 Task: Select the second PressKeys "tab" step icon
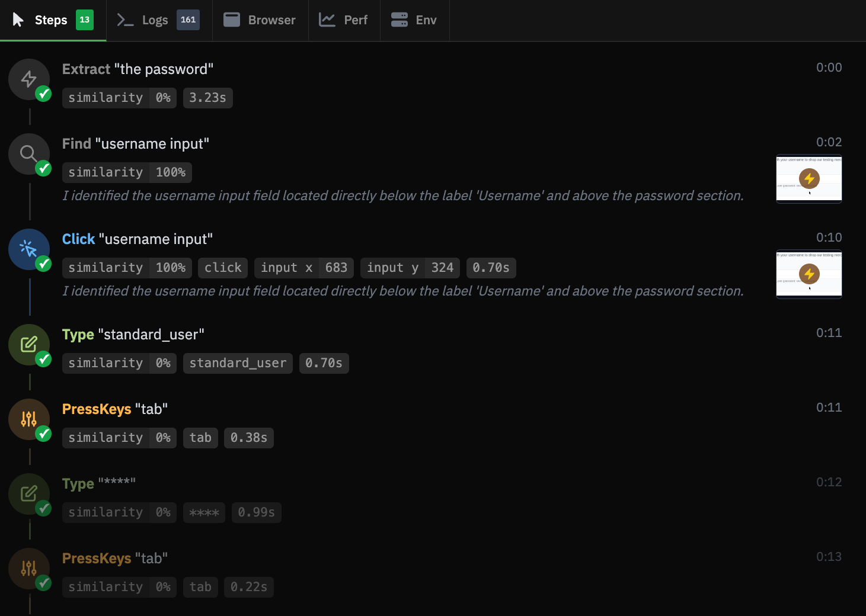coord(29,569)
